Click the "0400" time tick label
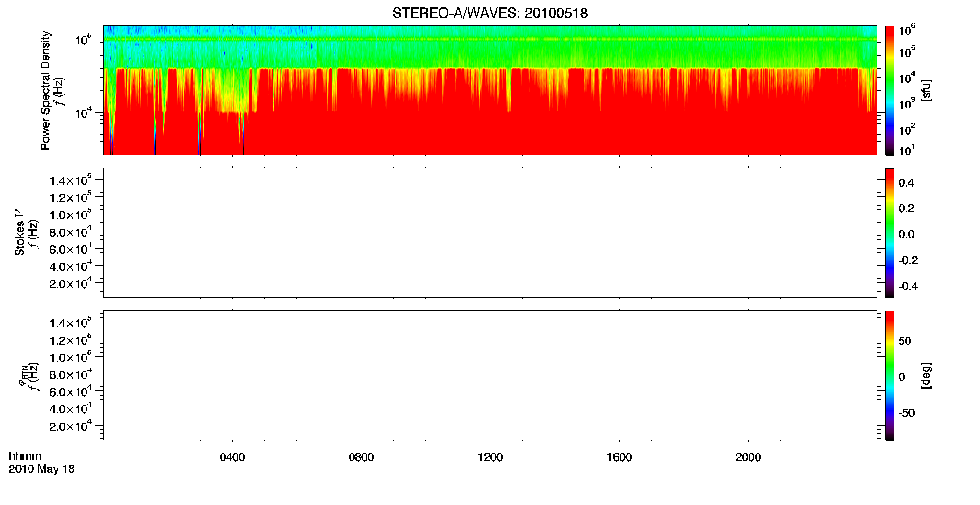 click(232, 457)
